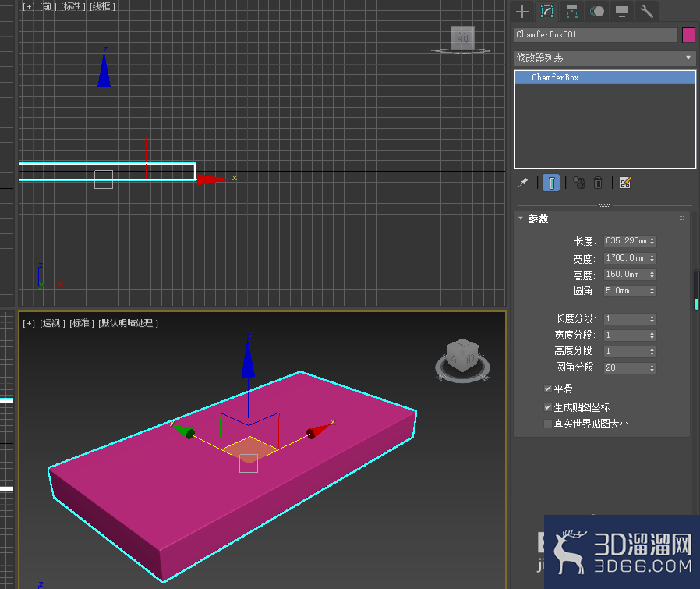Click the ChamferBox001 object name field

596,35
